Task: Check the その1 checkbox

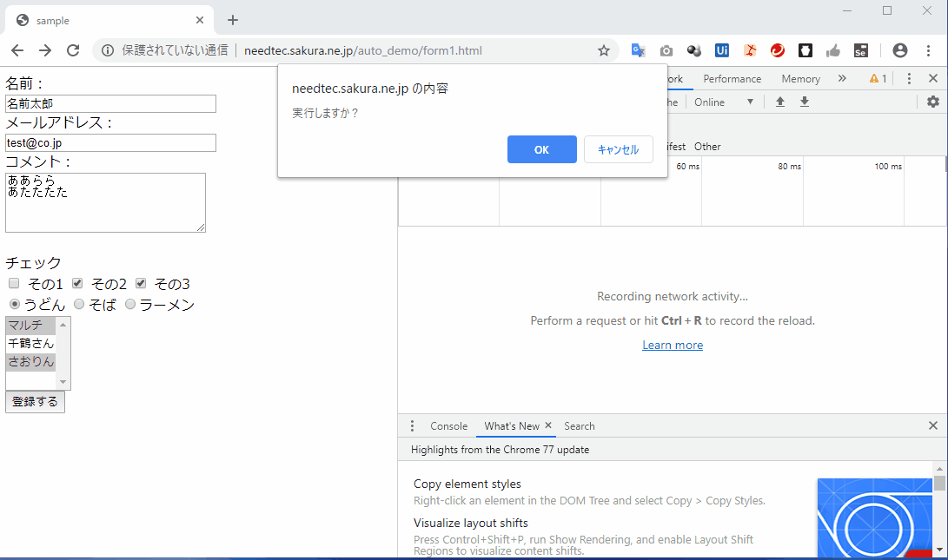Action: 14,283
